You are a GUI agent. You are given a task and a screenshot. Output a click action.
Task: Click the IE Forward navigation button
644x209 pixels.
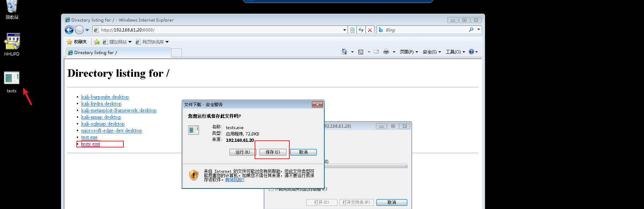80,30
